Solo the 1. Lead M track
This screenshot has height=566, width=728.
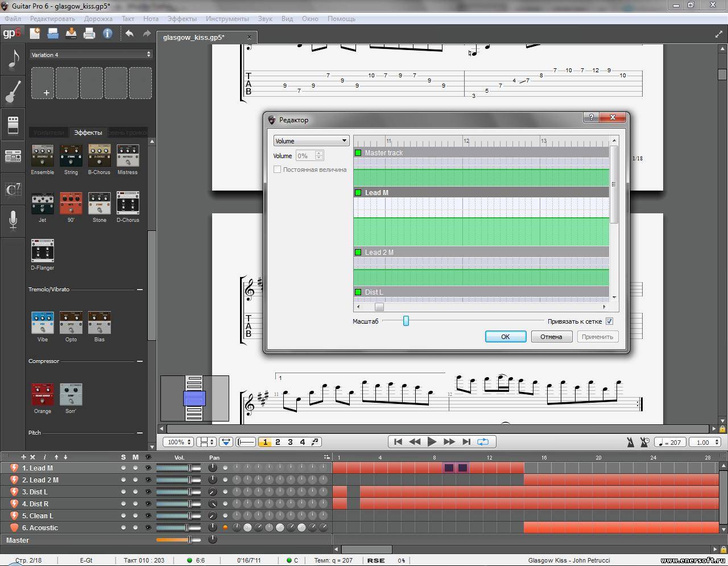[123, 468]
